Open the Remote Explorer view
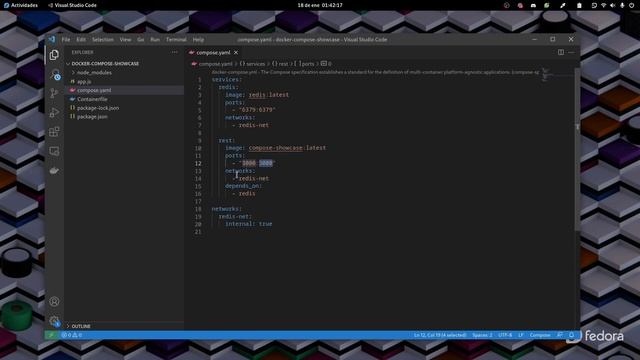 54,151
